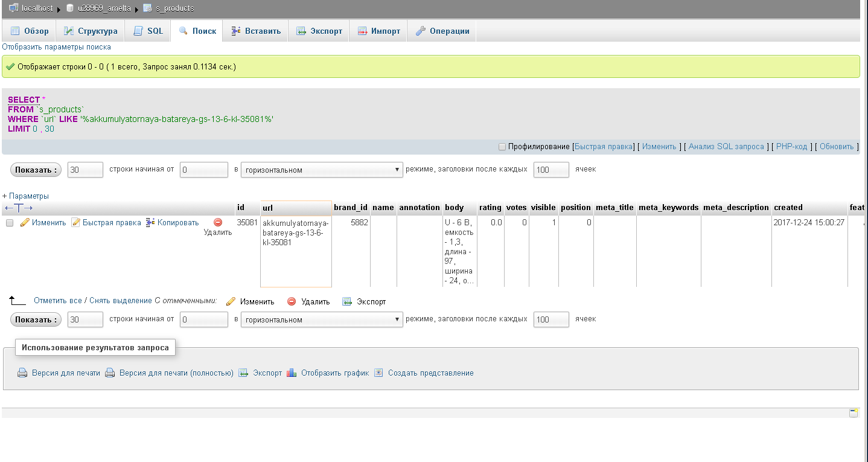Sort by the name column header
The image size is (868, 462).
383,207
